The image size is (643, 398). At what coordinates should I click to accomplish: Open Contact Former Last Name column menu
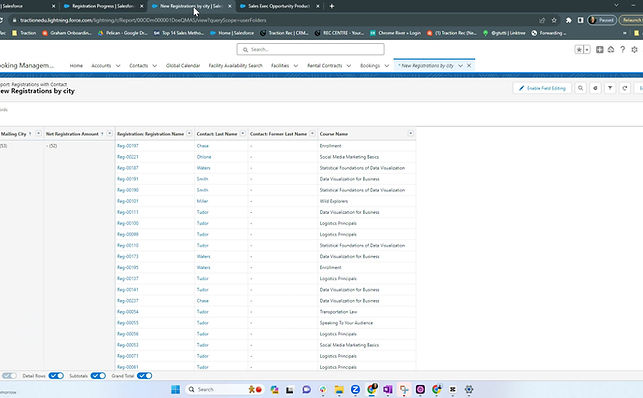(x=312, y=133)
